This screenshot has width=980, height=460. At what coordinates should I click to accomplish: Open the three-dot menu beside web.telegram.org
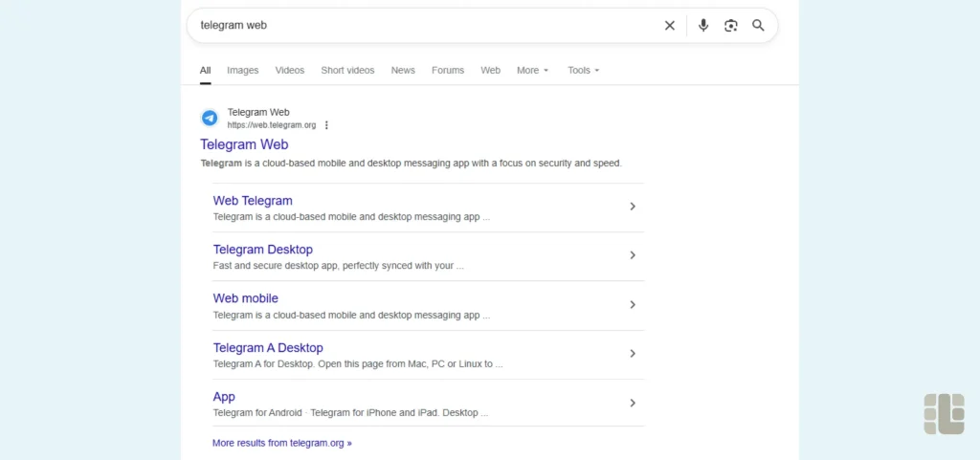point(326,125)
